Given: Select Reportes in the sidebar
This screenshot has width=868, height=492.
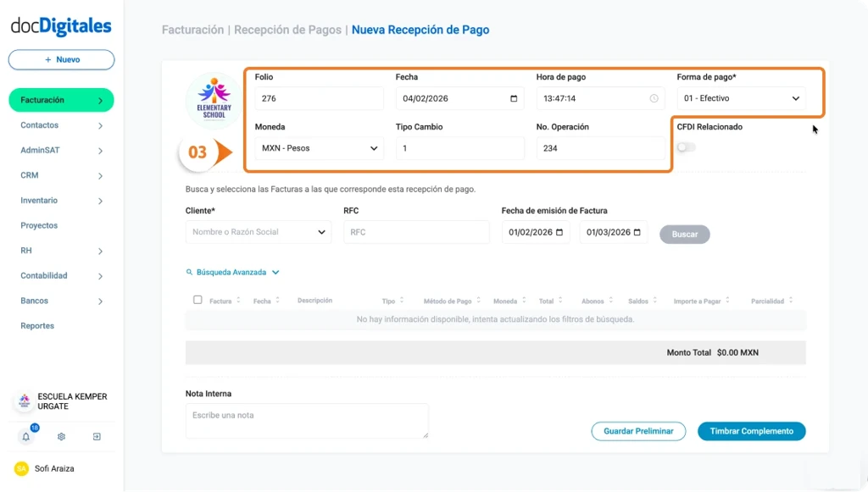Looking at the screenshot, I should (38, 325).
